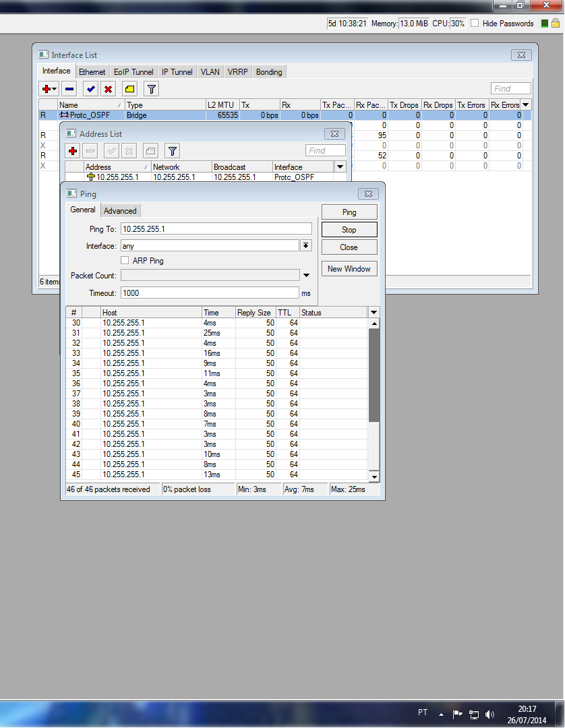Toggle the Hide Passwords checkbox
Image resolution: width=565 pixels, height=728 pixels.
pos(475,23)
